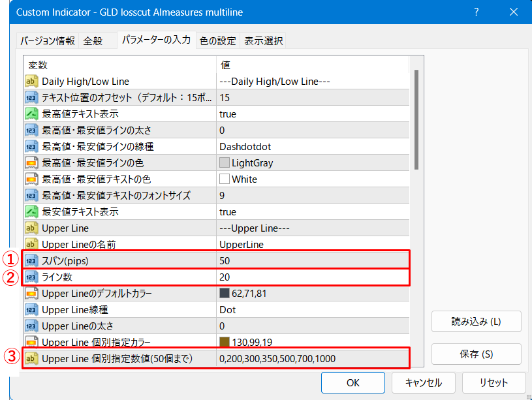
Task: Toggle the 最安値テキスト表示 true value
Action: 312,212
